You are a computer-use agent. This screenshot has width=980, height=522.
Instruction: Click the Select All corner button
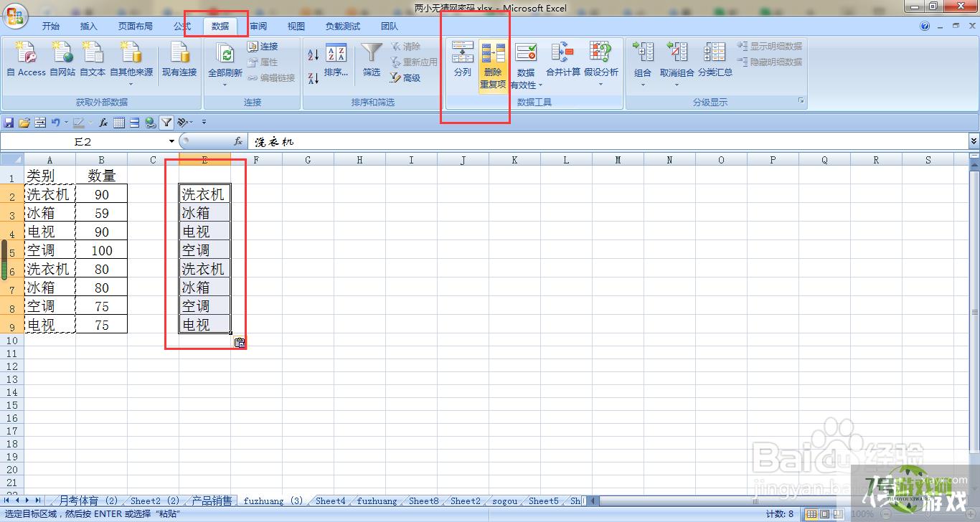[11, 160]
